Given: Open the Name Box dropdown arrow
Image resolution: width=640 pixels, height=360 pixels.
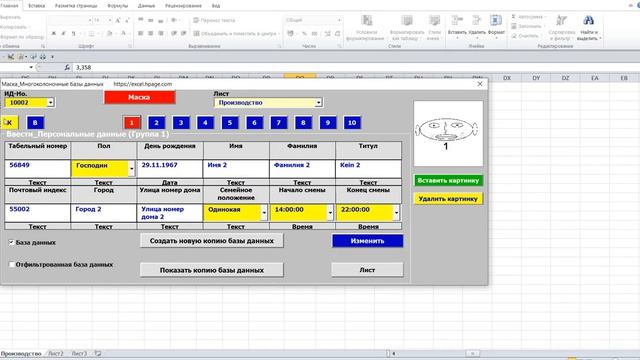Looking at the screenshot, I should click(x=31, y=67).
